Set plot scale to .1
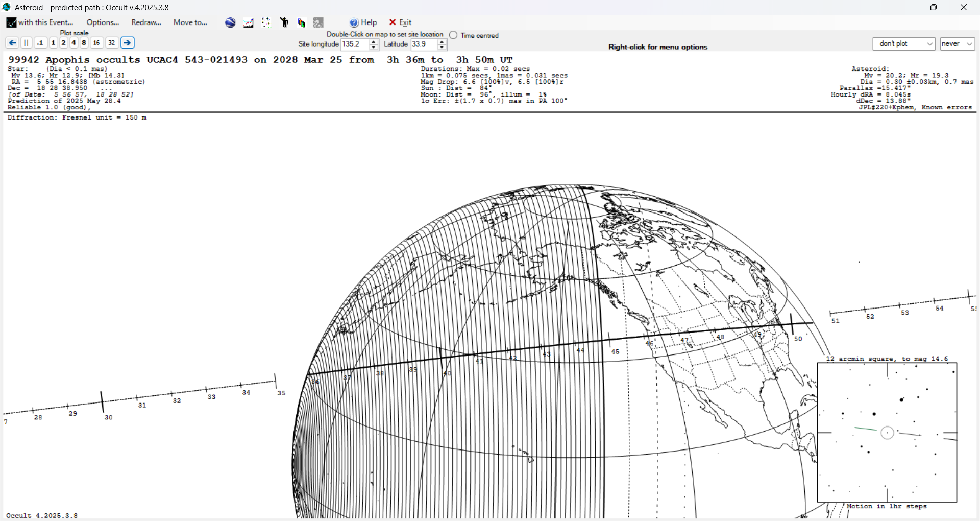980x521 pixels. (x=40, y=43)
